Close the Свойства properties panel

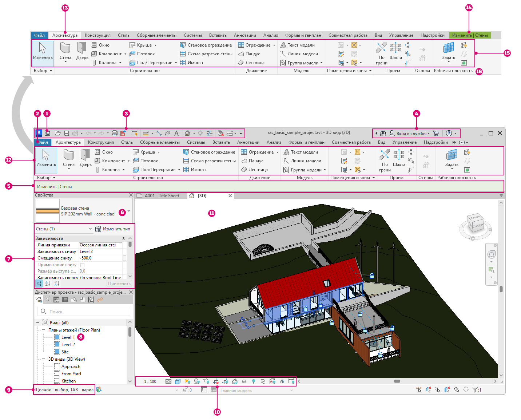(x=131, y=195)
